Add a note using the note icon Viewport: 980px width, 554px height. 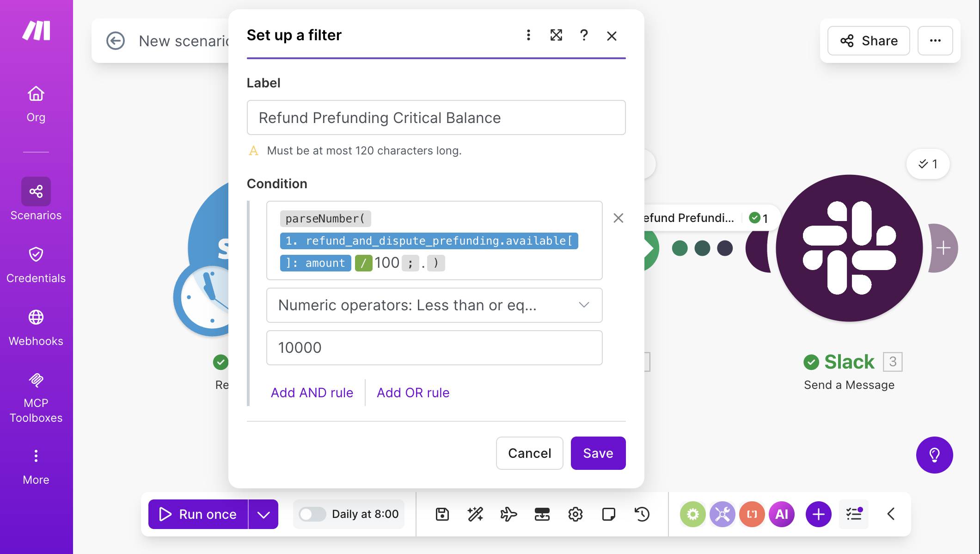(609, 514)
